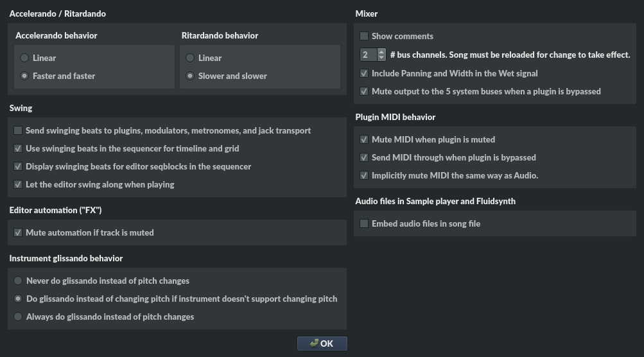Viewport: 644px width, 357px height.
Task: Enable Embed audio files in song file
Action: [x=364, y=223]
